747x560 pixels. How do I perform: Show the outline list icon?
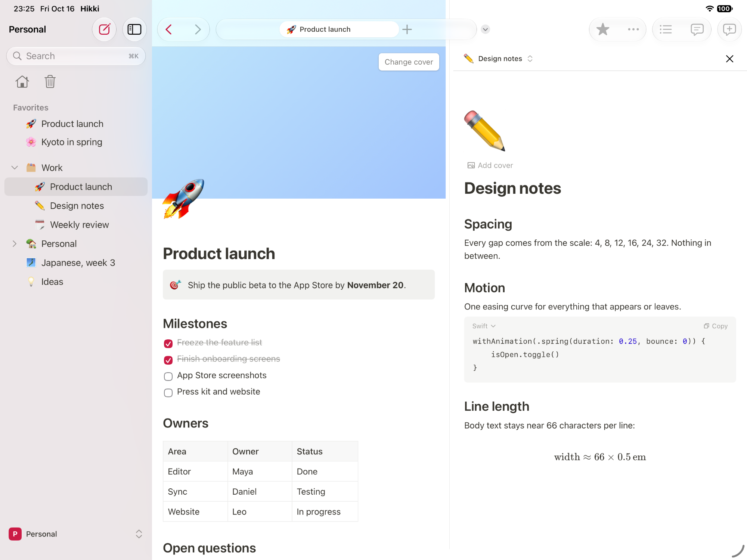click(x=666, y=29)
